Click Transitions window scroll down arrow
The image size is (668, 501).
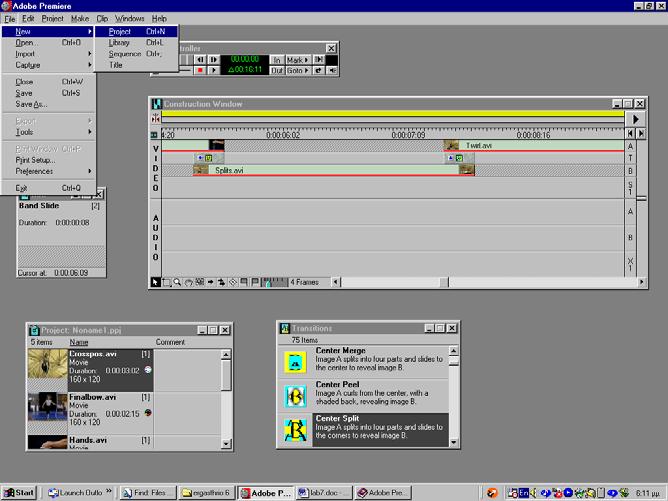tap(454, 442)
